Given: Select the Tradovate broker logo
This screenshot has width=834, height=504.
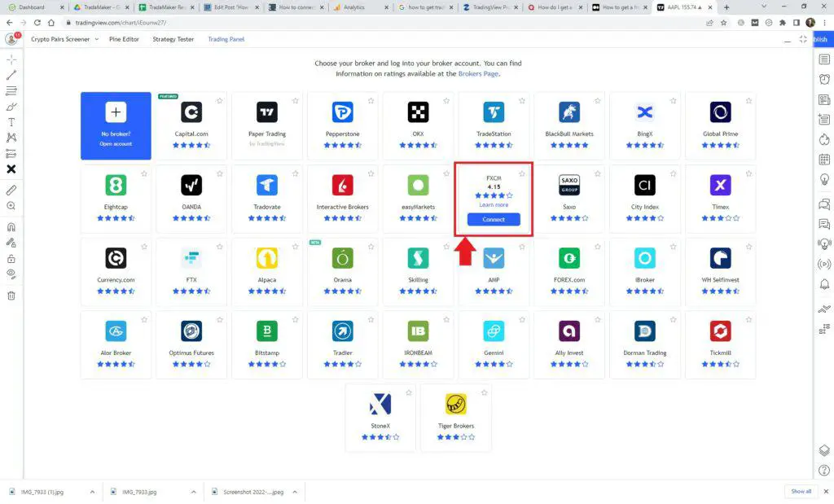Looking at the screenshot, I should pos(267,185).
